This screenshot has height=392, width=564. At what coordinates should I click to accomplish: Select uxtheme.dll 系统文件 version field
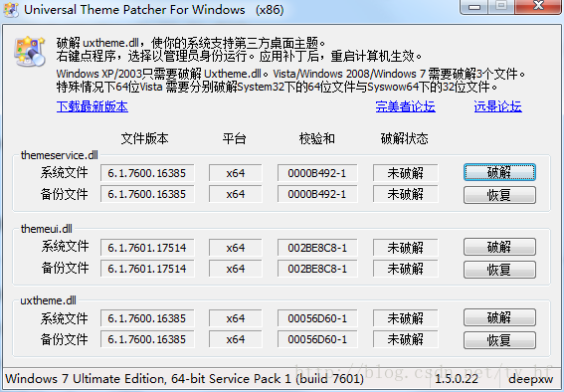pos(147,318)
